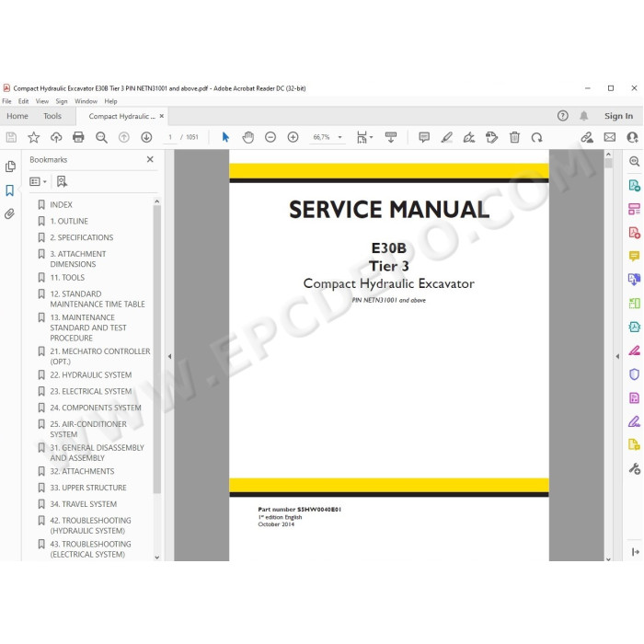Switch to the Tools tab

pos(52,116)
